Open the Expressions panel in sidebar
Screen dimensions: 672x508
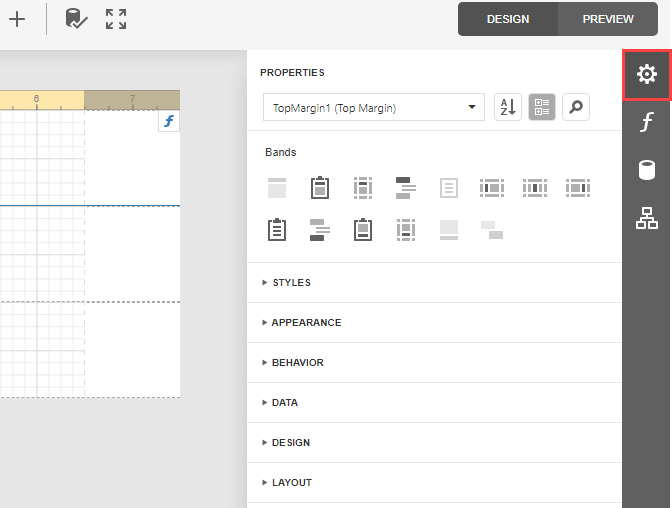pos(647,123)
